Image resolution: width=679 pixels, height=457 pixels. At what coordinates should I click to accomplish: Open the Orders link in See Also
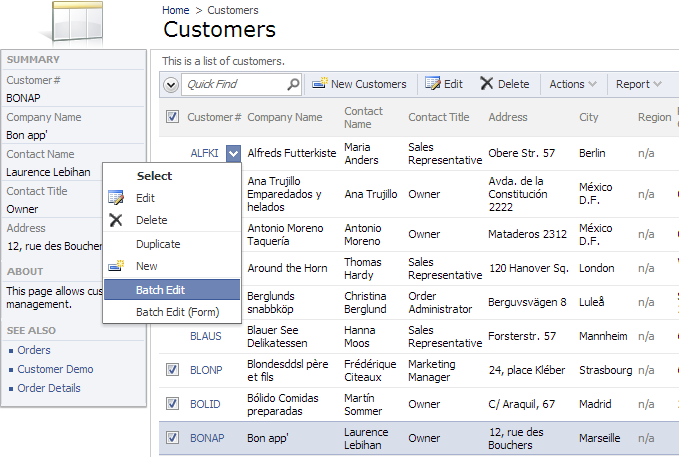(x=33, y=350)
